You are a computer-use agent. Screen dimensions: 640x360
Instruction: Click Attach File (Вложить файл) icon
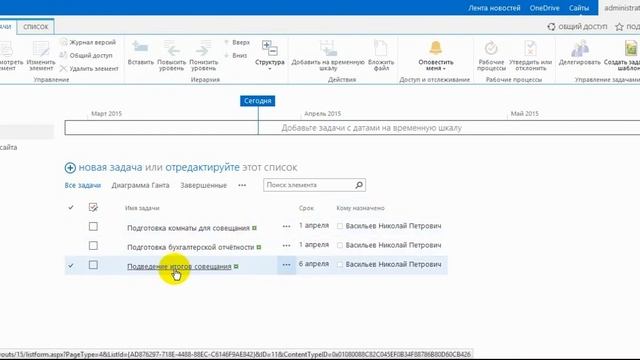(x=381, y=48)
